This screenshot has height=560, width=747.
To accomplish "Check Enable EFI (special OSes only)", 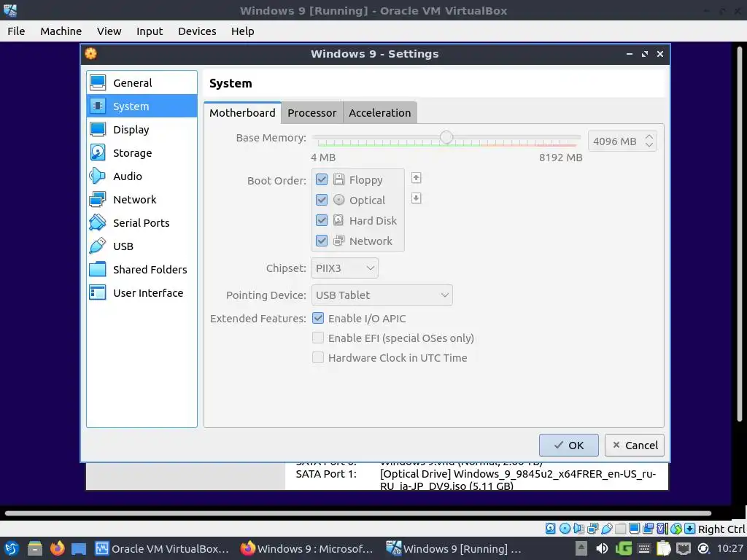I will tap(318, 338).
